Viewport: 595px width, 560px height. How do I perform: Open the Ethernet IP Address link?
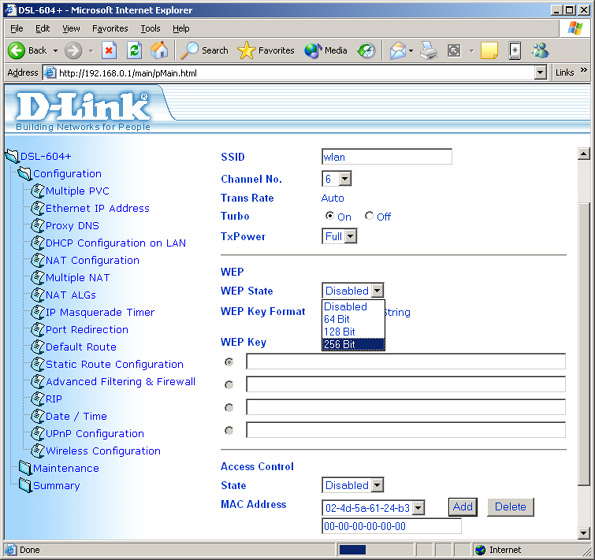(97, 208)
